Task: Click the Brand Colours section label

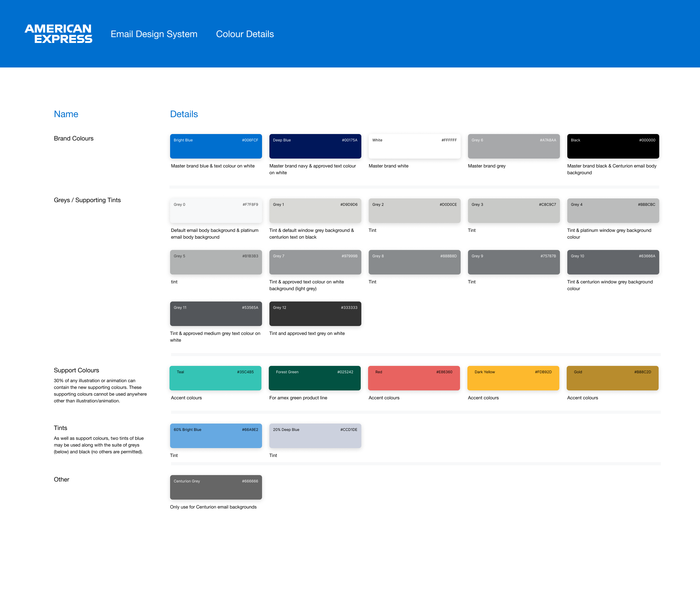Action: pos(74,138)
